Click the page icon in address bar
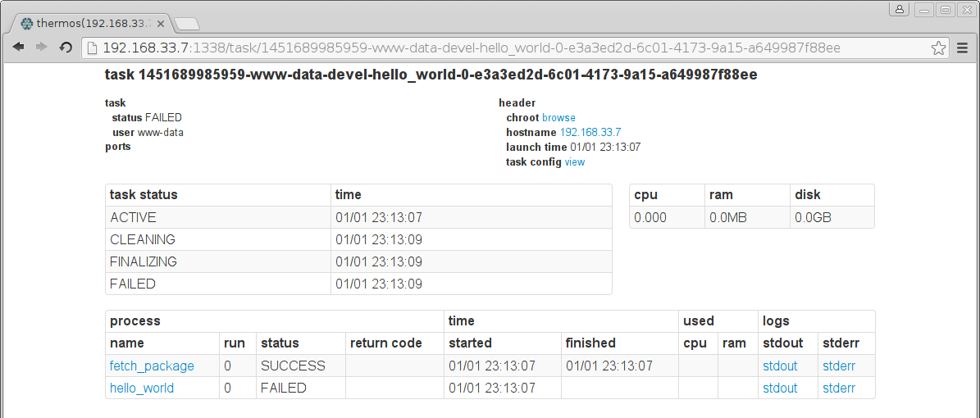The height and width of the screenshot is (418, 980). click(92, 48)
